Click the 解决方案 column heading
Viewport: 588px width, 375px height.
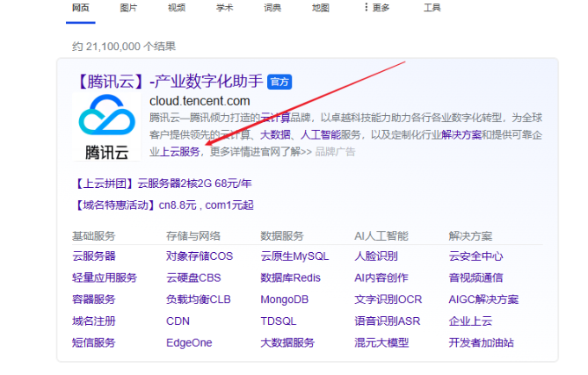(x=470, y=236)
